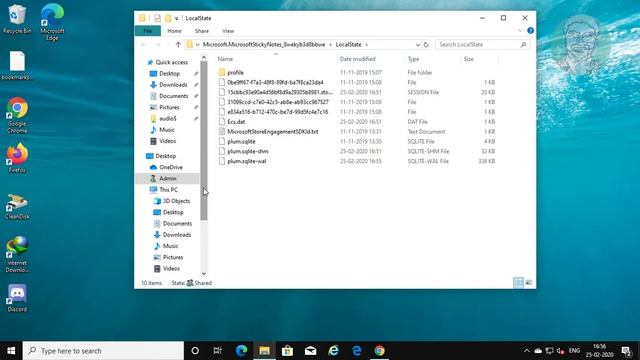Image resolution: width=640 pixels, height=360 pixels.
Task: Open Explorer help question mark icon
Action: click(x=530, y=31)
